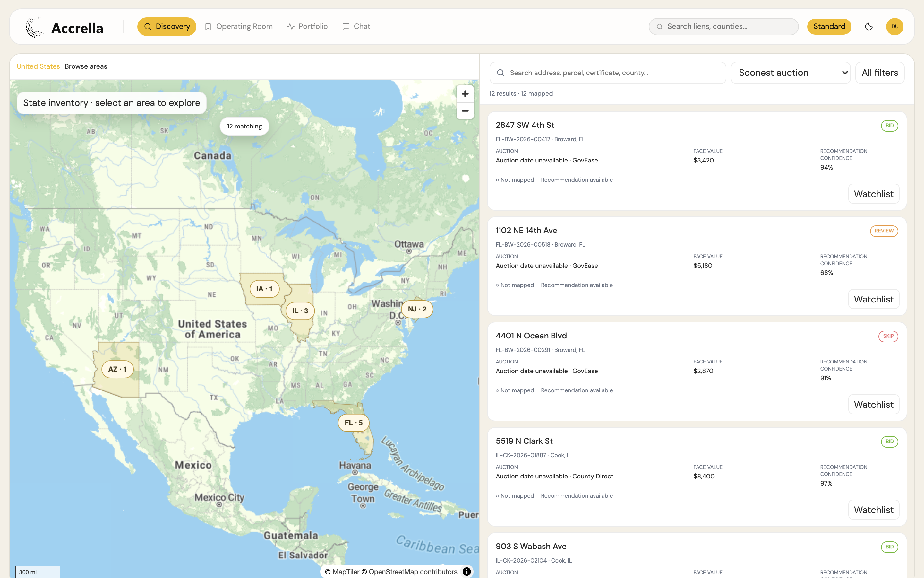Viewport: 924px width, 578px height.
Task: Open the Soonest auction sort dropdown
Action: 791,73
